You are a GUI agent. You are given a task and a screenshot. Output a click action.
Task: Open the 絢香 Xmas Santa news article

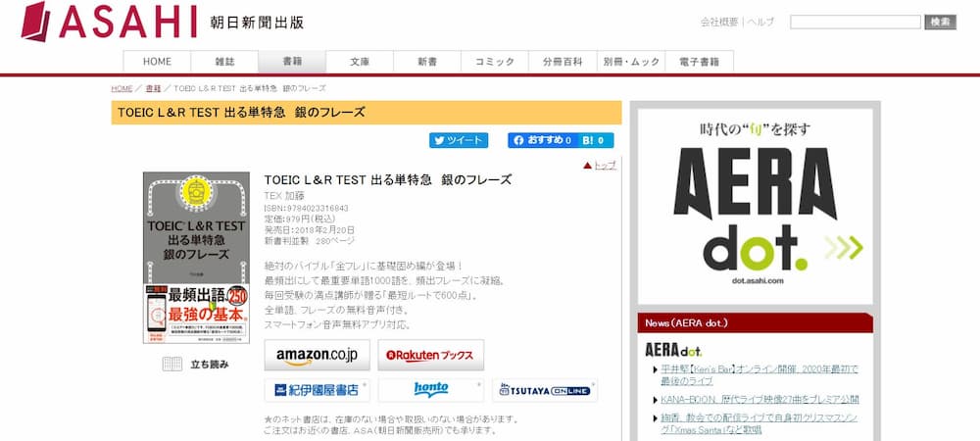tap(759, 423)
